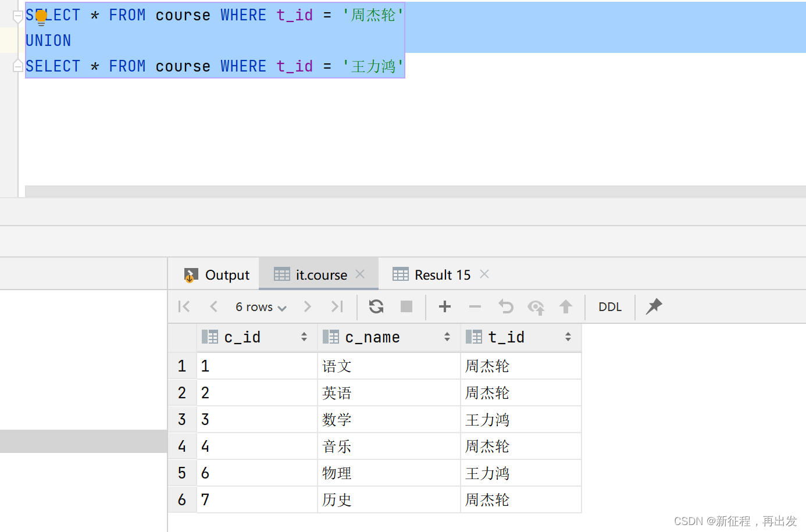This screenshot has width=806, height=532.
Task: Select row number 4 header
Action: tap(182, 447)
